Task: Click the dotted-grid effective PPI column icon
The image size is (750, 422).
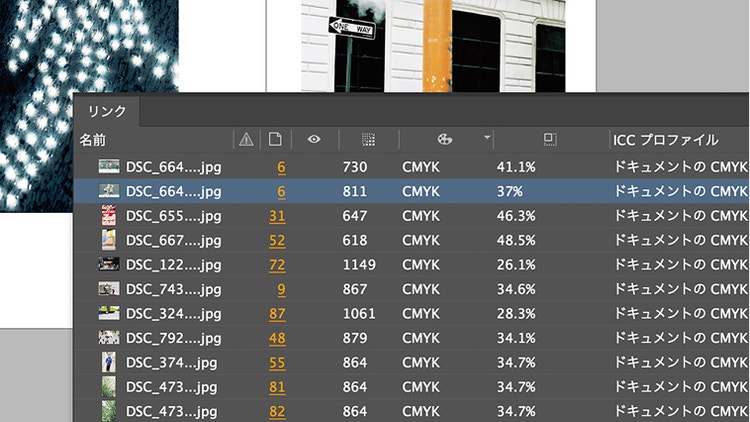Action: pos(368,139)
